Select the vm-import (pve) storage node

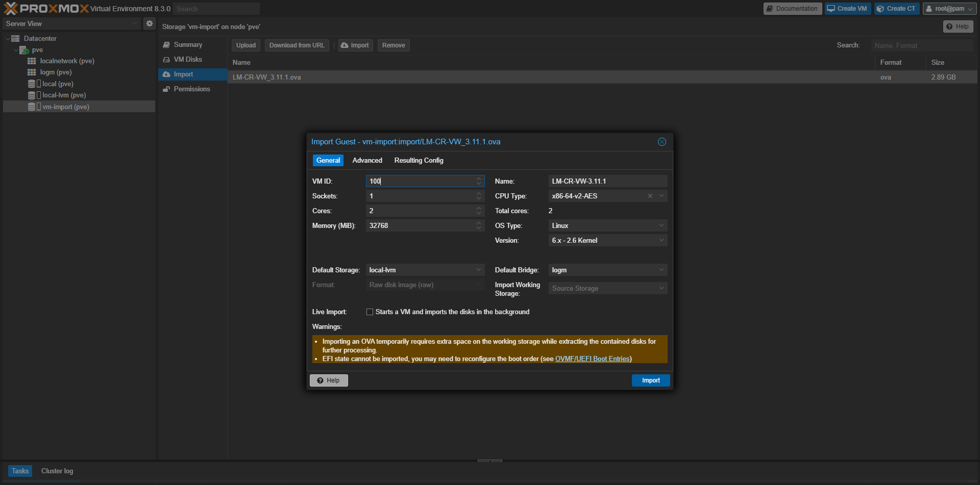tap(65, 107)
